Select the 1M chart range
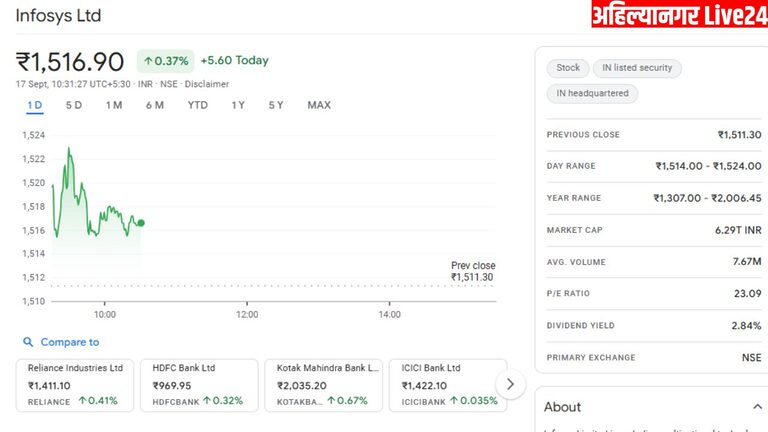The image size is (768, 432). click(114, 105)
